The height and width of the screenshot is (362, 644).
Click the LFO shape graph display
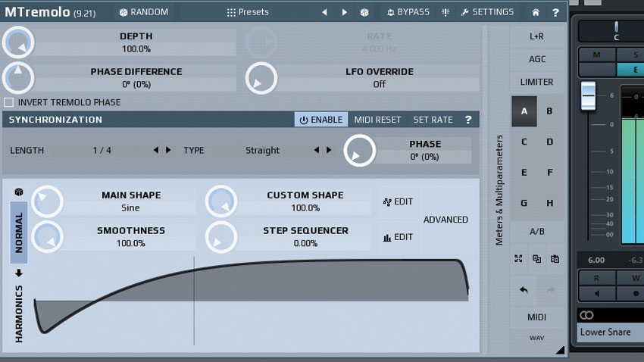pos(251,301)
